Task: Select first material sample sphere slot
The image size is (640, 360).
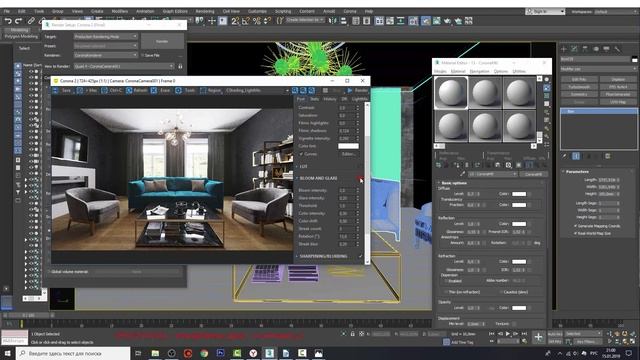Action: pos(451,92)
